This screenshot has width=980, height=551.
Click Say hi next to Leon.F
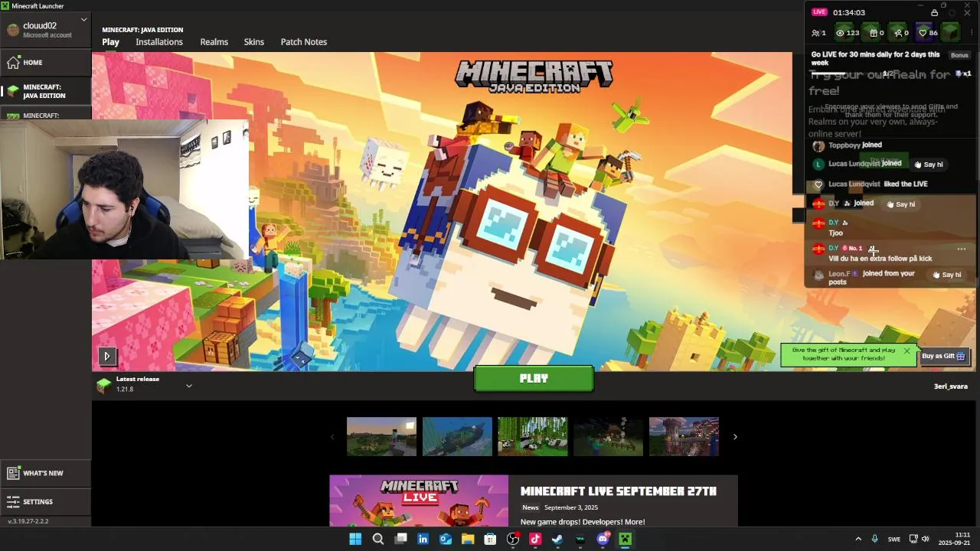pos(947,275)
